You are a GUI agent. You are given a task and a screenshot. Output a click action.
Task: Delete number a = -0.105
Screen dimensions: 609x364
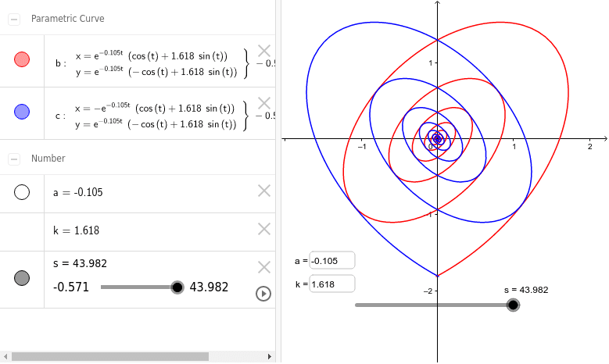pos(264,191)
